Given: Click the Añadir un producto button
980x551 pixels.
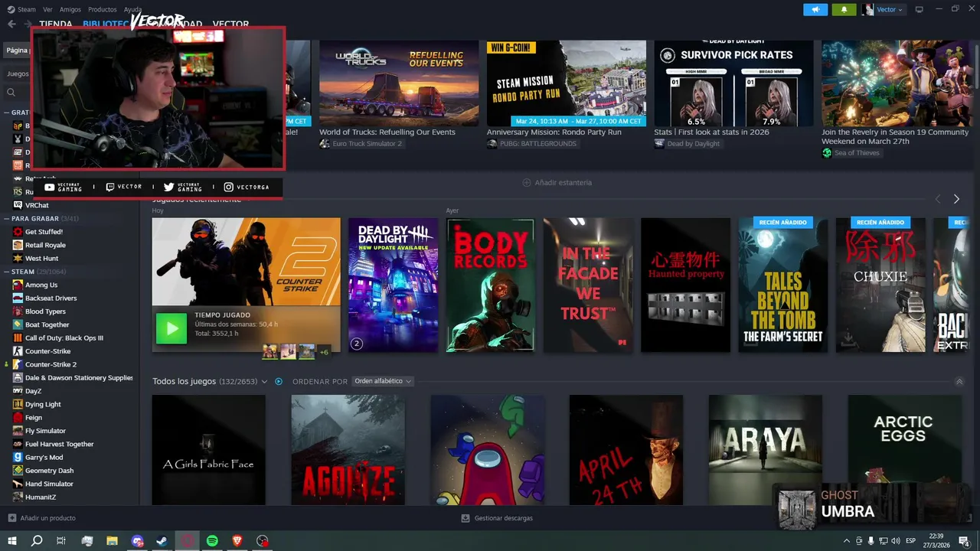Looking at the screenshot, I should coord(42,518).
